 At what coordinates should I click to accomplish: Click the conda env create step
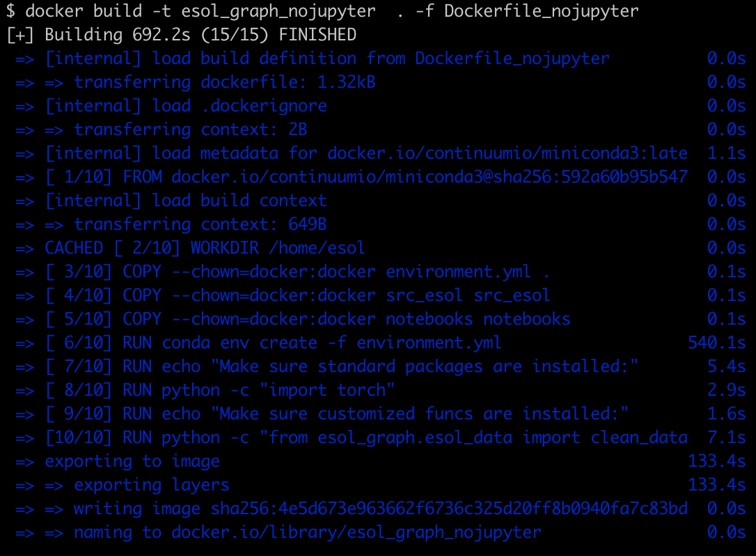[x=380, y=343]
